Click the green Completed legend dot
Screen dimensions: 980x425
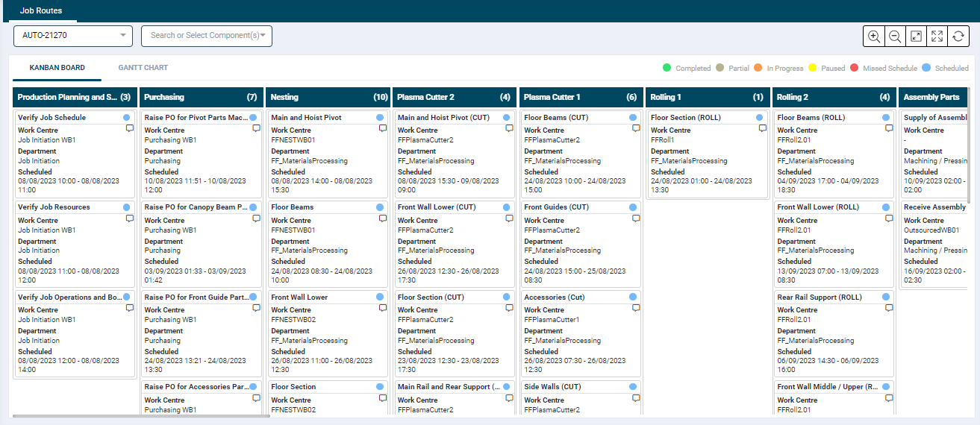tap(667, 68)
